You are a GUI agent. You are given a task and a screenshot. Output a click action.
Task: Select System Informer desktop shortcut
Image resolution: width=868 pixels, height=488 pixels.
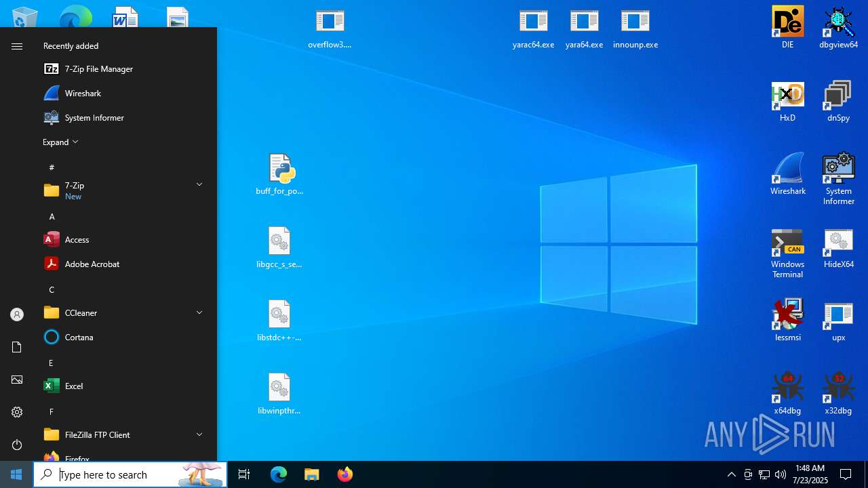click(x=838, y=179)
